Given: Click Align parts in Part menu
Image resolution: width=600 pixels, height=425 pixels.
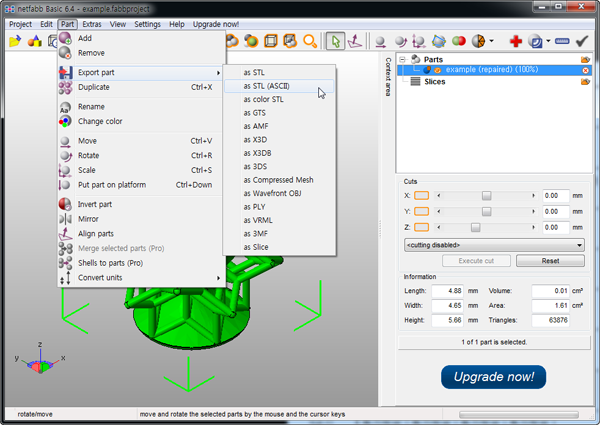Looking at the screenshot, I should pyautogui.click(x=140, y=234).
